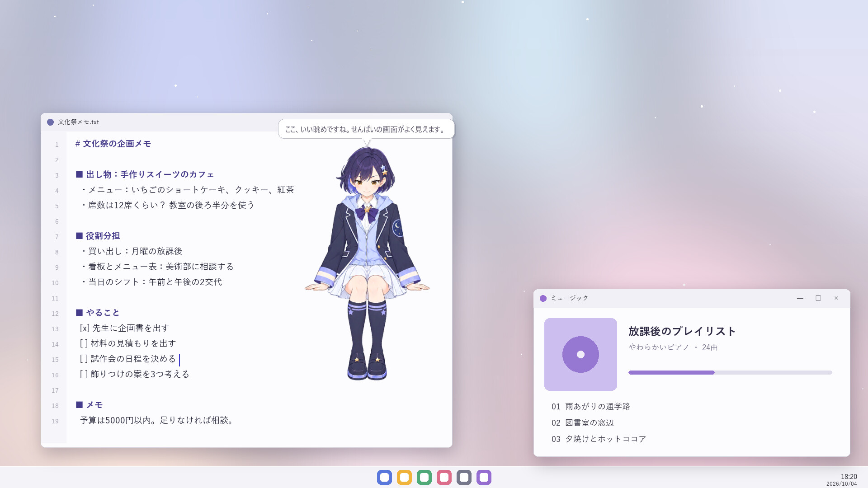Image resolution: width=868 pixels, height=488 pixels.
Task: Click the 席数は12席くらい line
Action: (x=167, y=205)
